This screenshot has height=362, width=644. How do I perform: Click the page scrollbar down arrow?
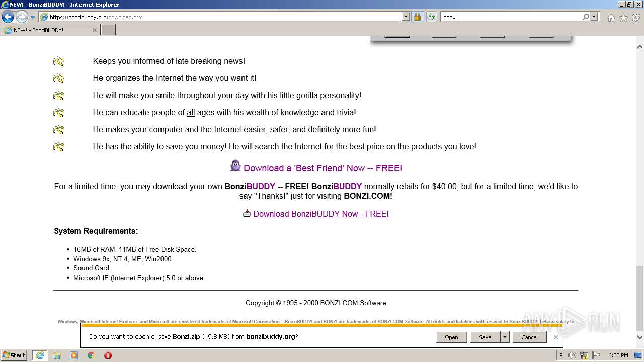pos(640,337)
